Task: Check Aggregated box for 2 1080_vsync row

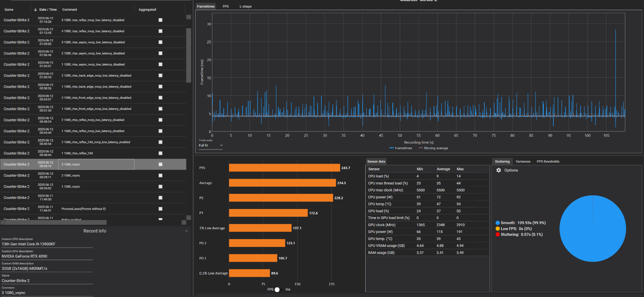Action: [x=160, y=175]
